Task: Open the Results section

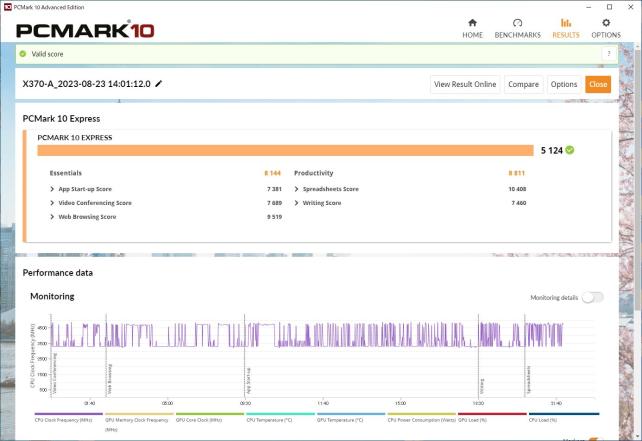Action: [566, 29]
